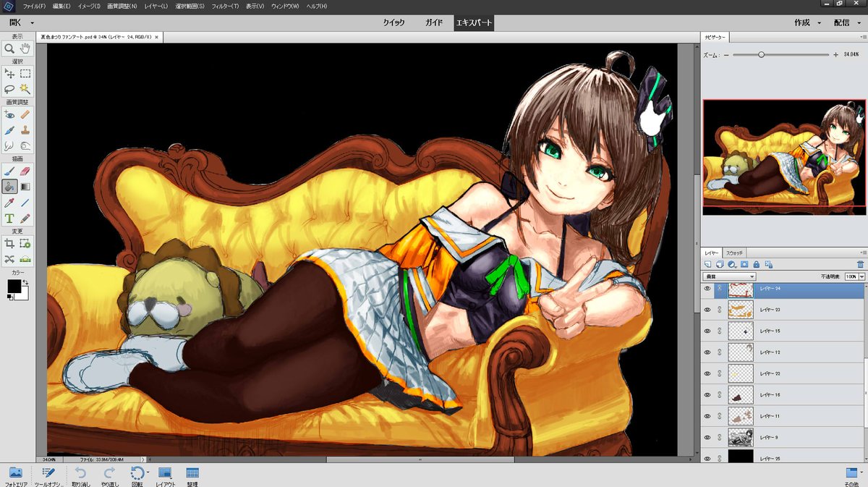Image resolution: width=868 pixels, height=487 pixels.
Task: Click the new group icon in Layers panel
Action: coord(720,265)
